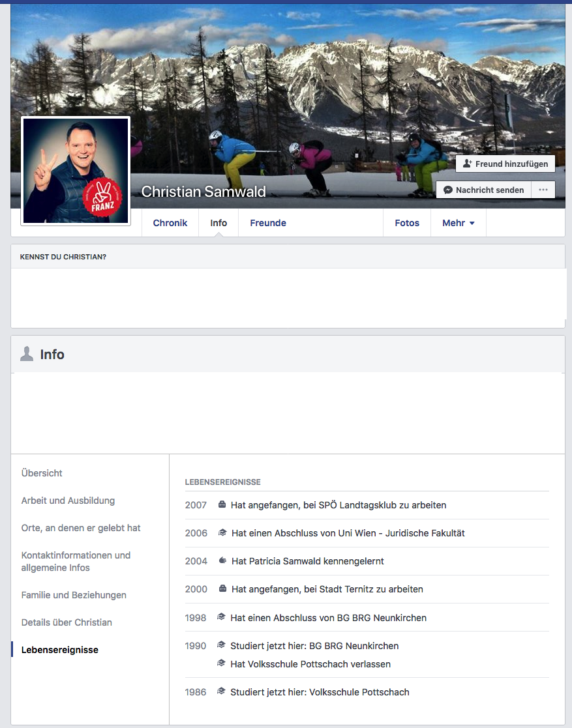The width and height of the screenshot is (572, 728).
Task: Click the messenger icon on Nachricht senden
Action: pyautogui.click(x=448, y=190)
